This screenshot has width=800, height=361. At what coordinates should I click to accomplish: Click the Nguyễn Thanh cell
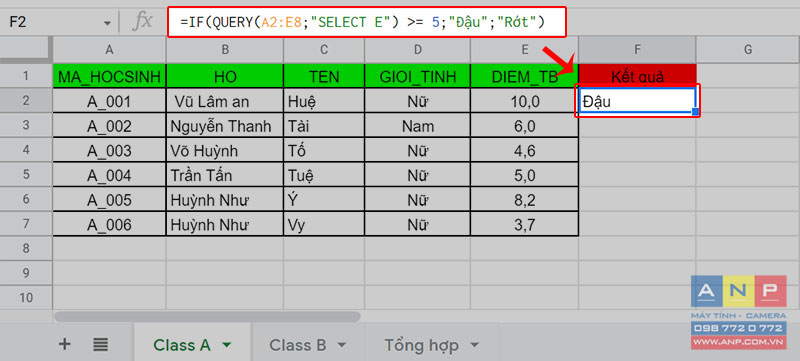225,125
